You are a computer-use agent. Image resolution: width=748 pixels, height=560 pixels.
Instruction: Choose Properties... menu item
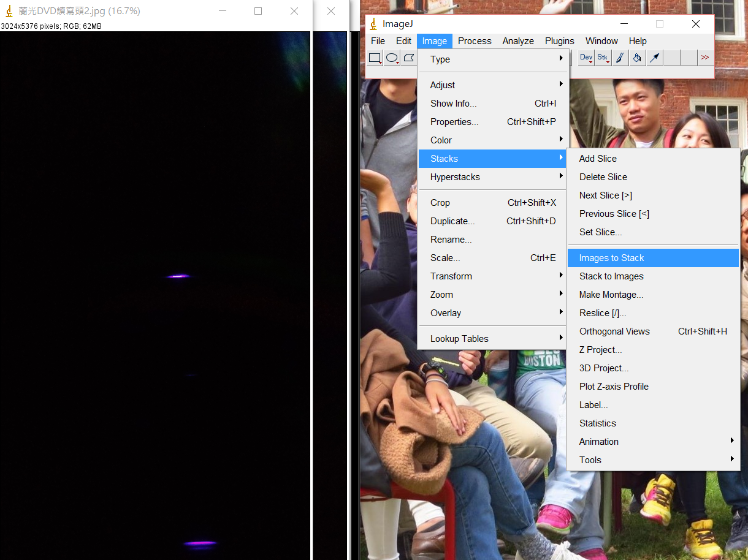[494, 122]
